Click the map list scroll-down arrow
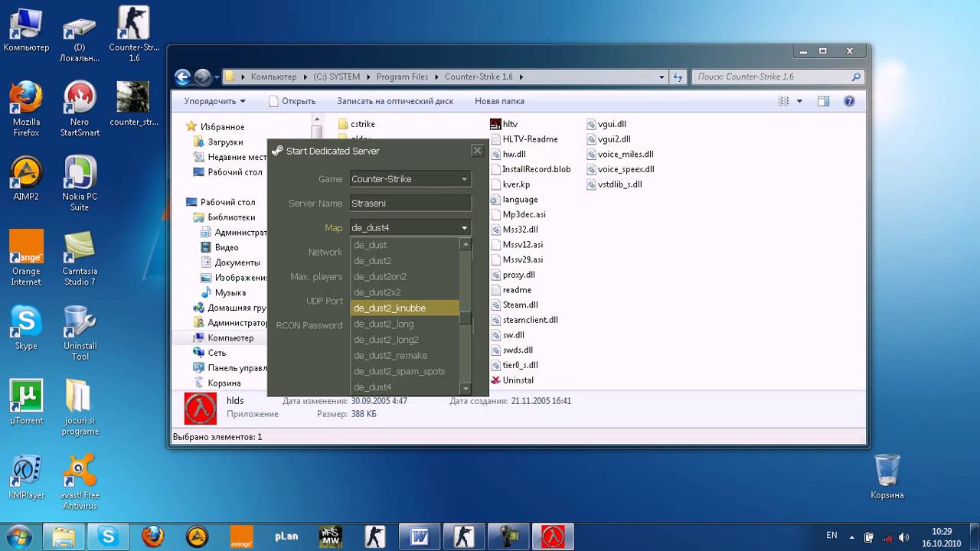The image size is (980, 551). pyautogui.click(x=465, y=388)
